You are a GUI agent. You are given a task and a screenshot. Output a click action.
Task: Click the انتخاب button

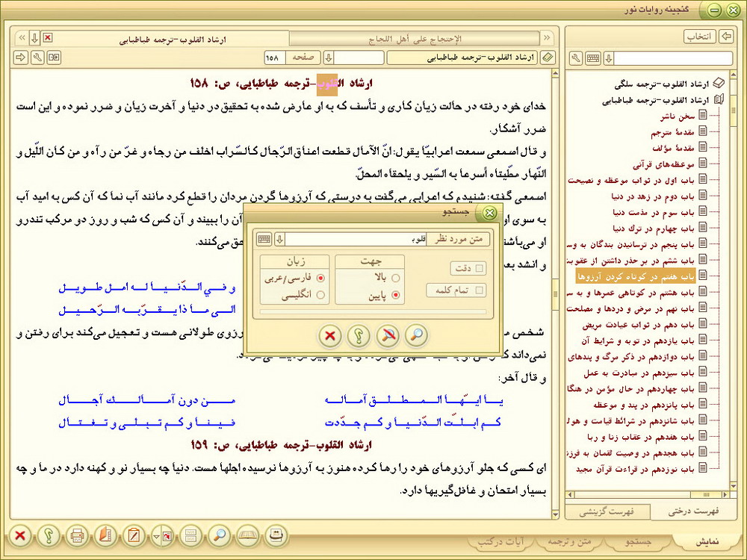(x=700, y=37)
